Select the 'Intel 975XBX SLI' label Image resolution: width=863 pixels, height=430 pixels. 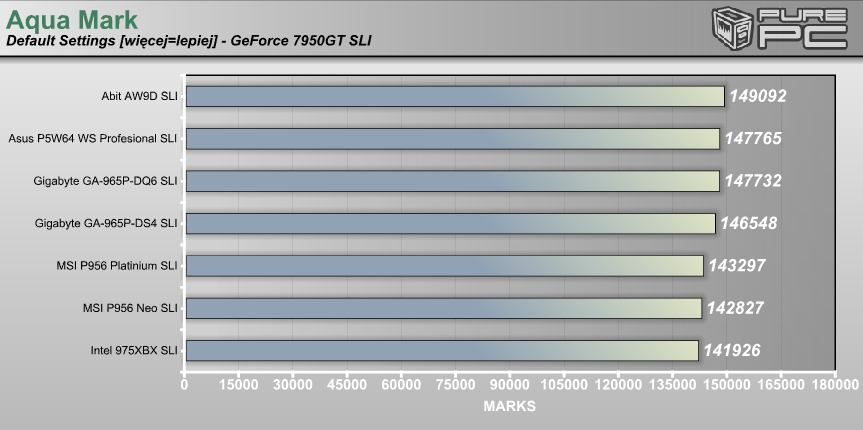click(134, 351)
